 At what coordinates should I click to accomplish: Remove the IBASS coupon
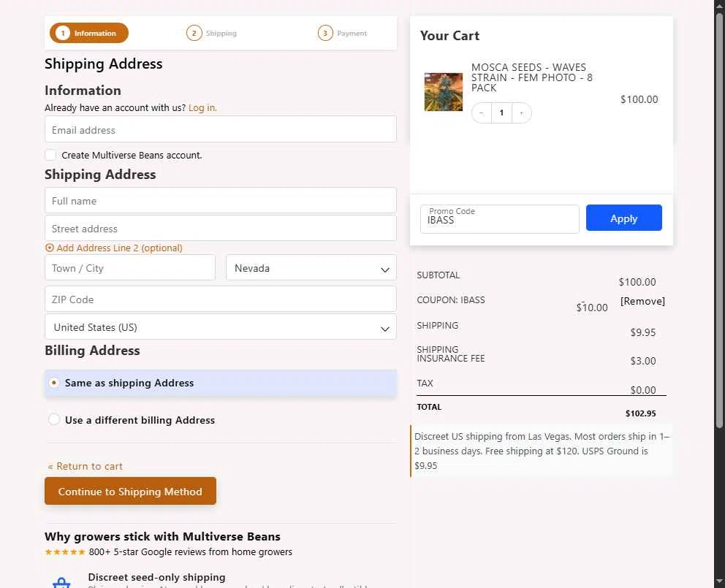(642, 301)
